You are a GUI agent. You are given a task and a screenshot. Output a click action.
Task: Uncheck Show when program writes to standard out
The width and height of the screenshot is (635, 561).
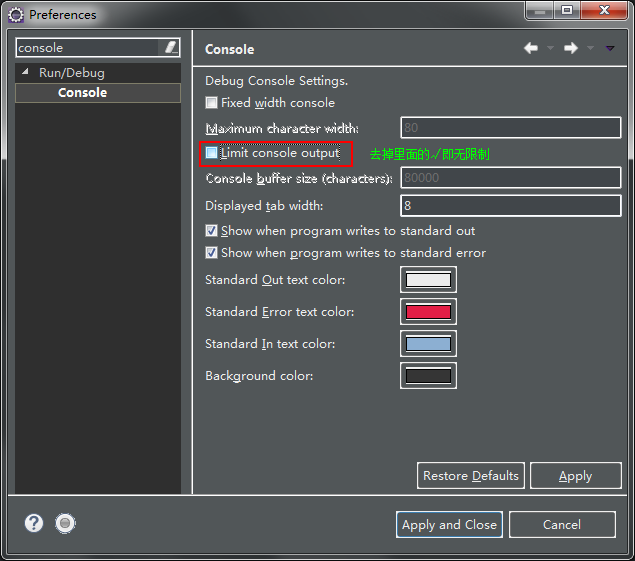[211, 230]
